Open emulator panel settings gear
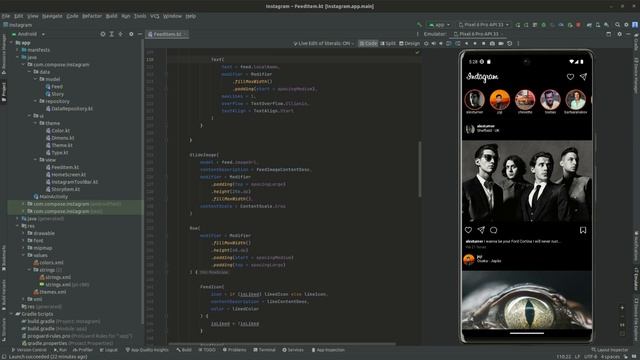Viewport: 640px width, 360px height. [620, 34]
